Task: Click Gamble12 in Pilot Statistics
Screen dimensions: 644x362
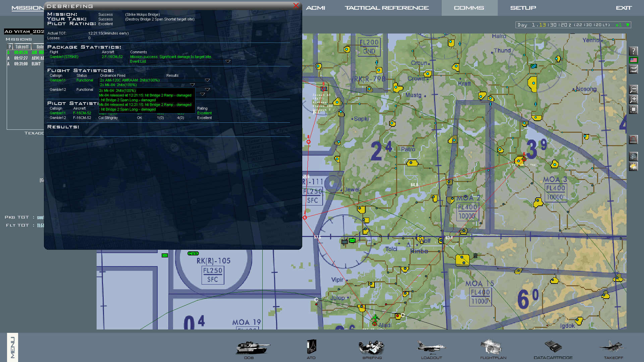Action: [x=58, y=118]
